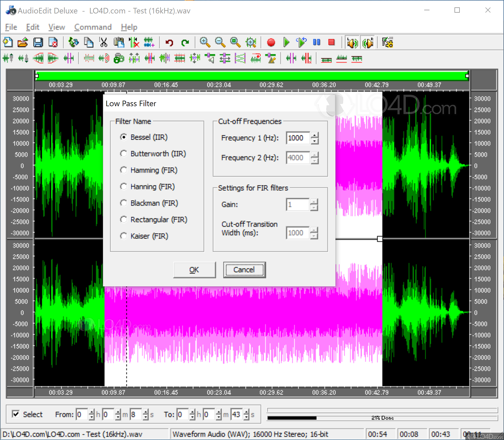This screenshot has height=440, width=504.
Task: Confirm the Low Pass Filter with OK
Action: pyautogui.click(x=194, y=270)
